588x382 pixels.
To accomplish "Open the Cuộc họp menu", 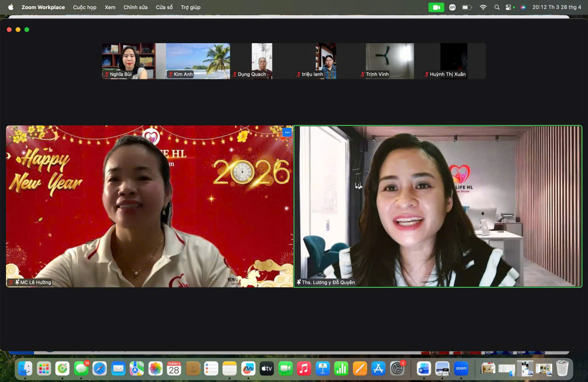I will (85, 7).
